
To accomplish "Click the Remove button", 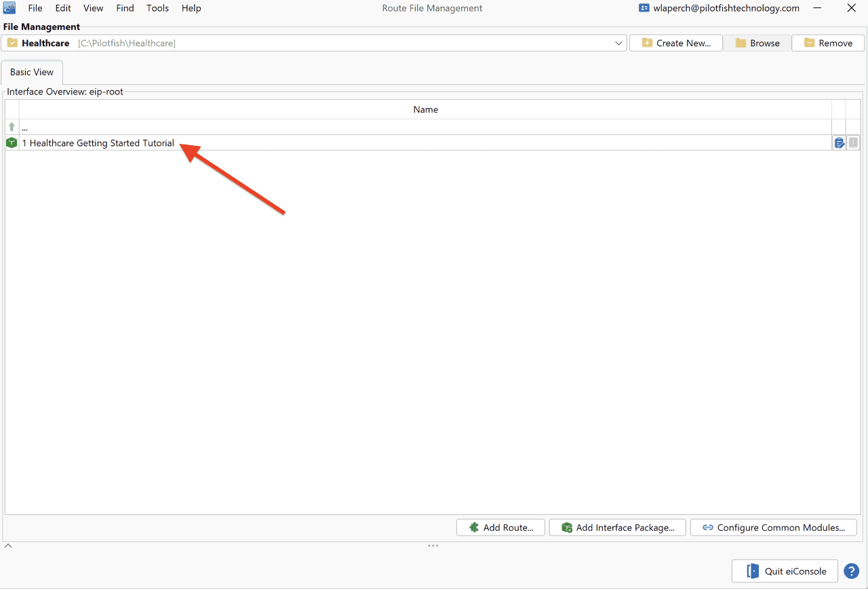I will [828, 43].
